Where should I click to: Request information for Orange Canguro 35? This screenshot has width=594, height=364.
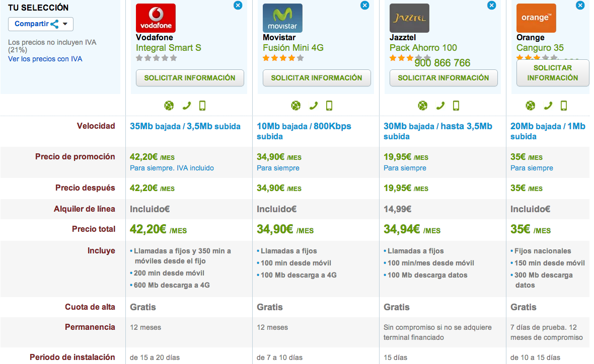(553, 73)
